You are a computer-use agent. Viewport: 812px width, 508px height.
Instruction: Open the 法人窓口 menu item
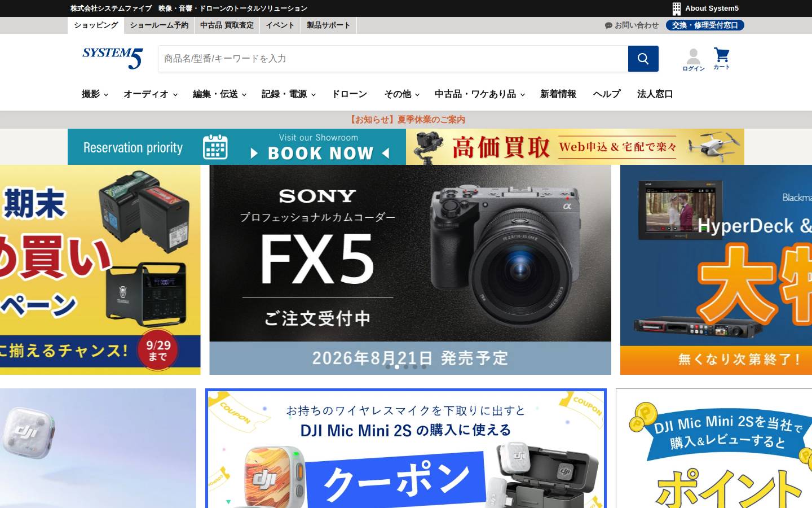pyautogui.click(x=655, y=94)
